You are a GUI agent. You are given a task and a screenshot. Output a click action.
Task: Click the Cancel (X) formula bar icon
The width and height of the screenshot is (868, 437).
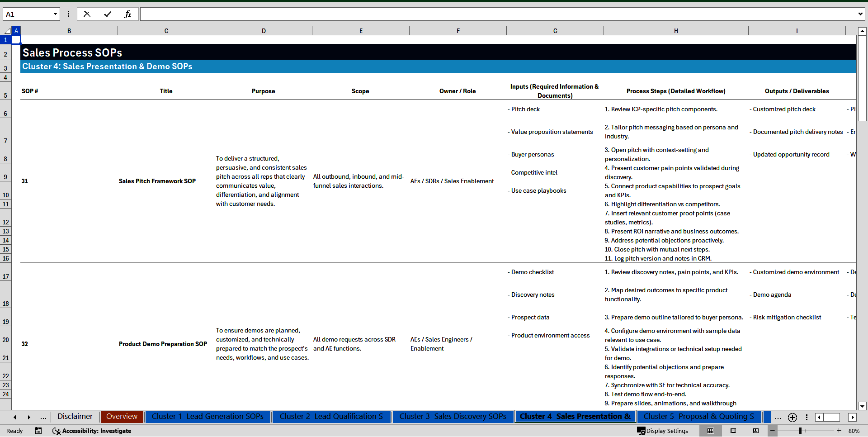[87, 14]
